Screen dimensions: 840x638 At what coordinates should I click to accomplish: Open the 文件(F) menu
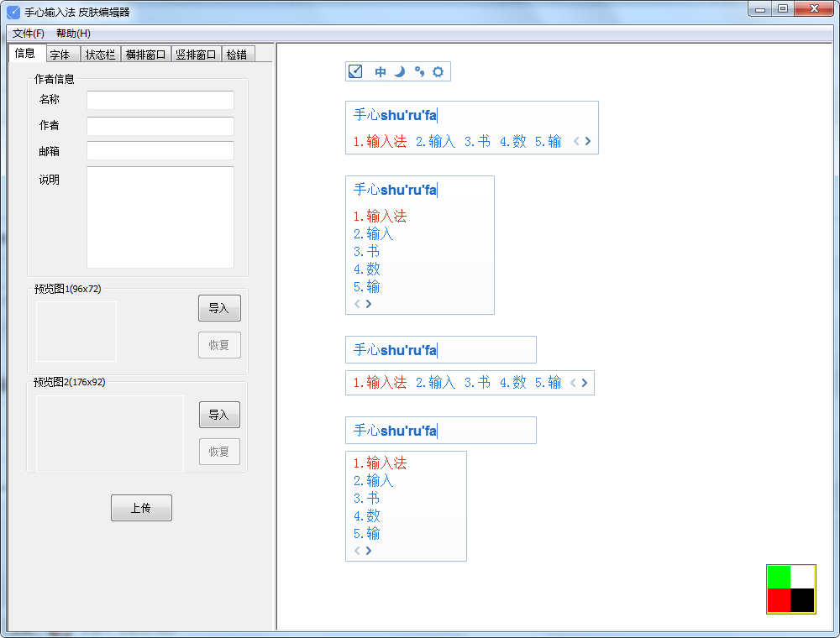[x=29, y=34]
